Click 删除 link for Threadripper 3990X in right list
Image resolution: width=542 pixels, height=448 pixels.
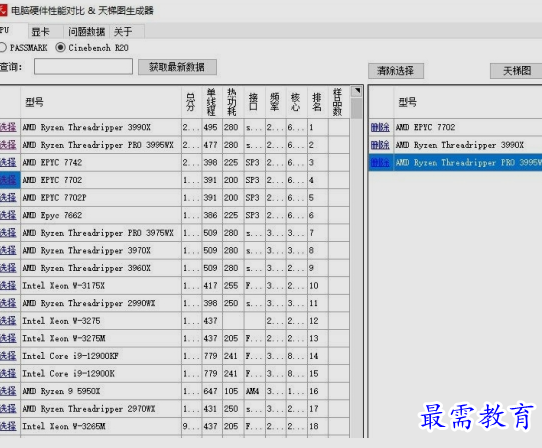[x=380, y=145]
